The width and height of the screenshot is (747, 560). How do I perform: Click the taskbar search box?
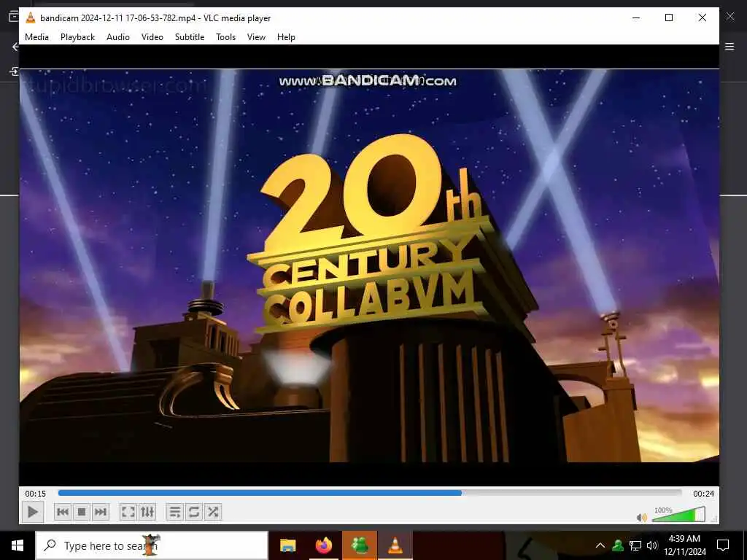coord(152,545)
